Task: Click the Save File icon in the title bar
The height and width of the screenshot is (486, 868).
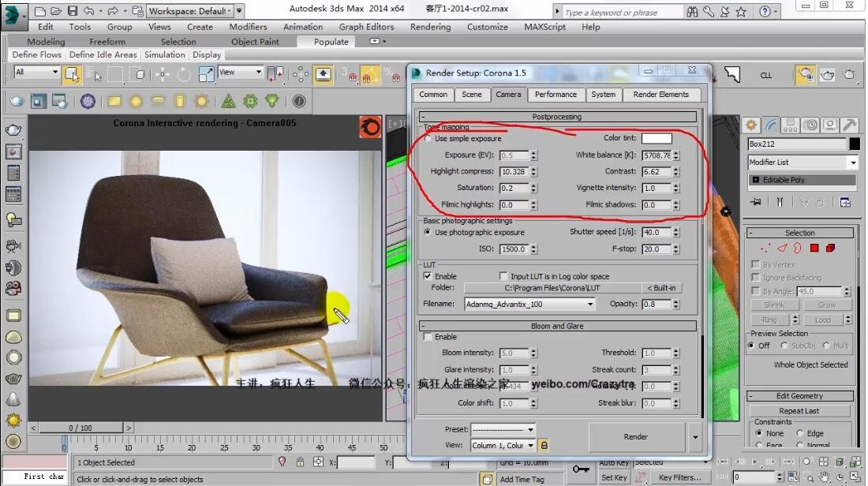Action: coord(72,10)
